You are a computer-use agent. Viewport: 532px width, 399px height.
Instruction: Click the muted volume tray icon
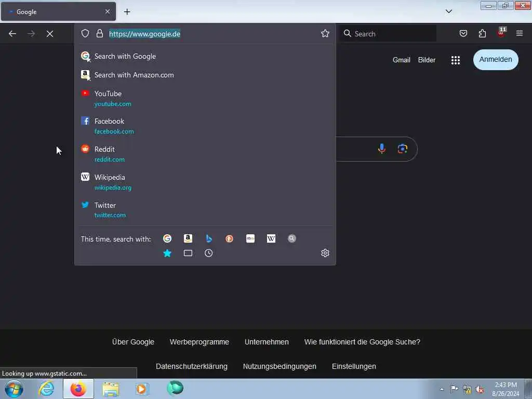pos(480,390)
